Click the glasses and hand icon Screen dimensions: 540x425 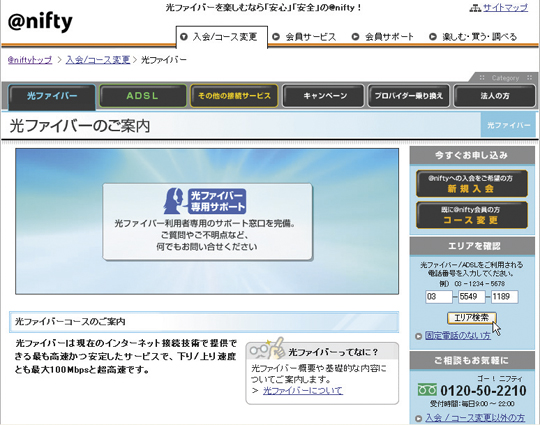point(267,348)
